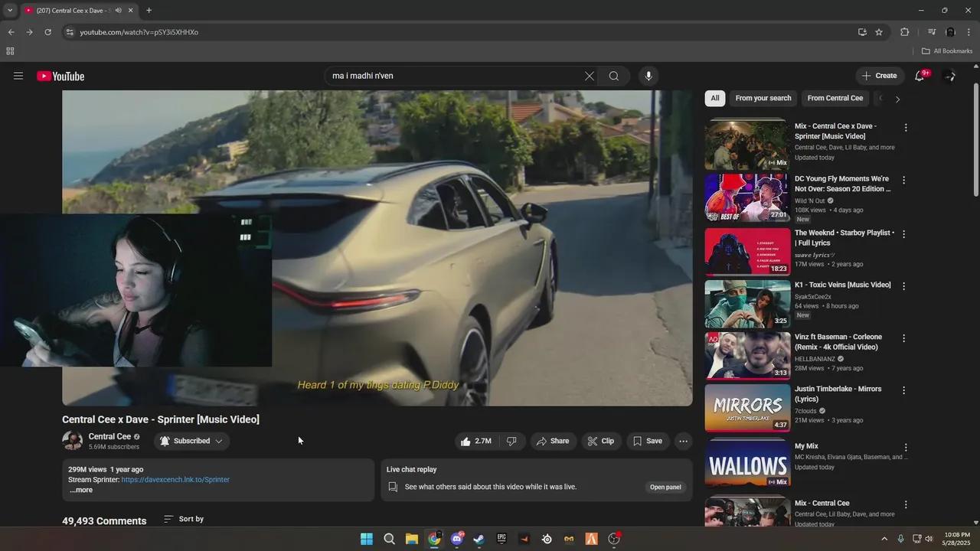The height and width of the screenshot is (551, 980).
Task: Open options for DC Young Fly video
Action: pyautogui.click(x=904, y=181)
